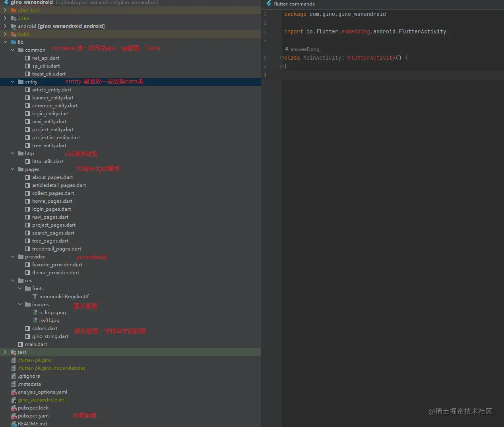Click the mononoki-Regular.ttf font file icon
This screenshot has height=427, width=504.
click(35, 297)
